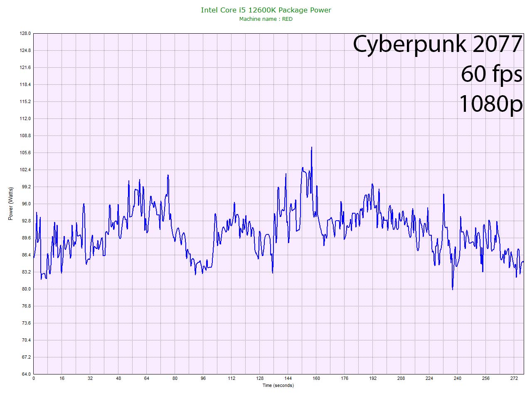Screen dimensions: 532x399
Task: Click the 80.0 tick label on power axis
Action: point(25,289)
